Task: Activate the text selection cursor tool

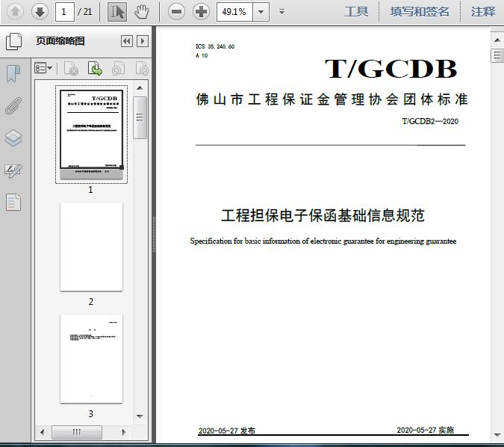Action: point(117,12)
